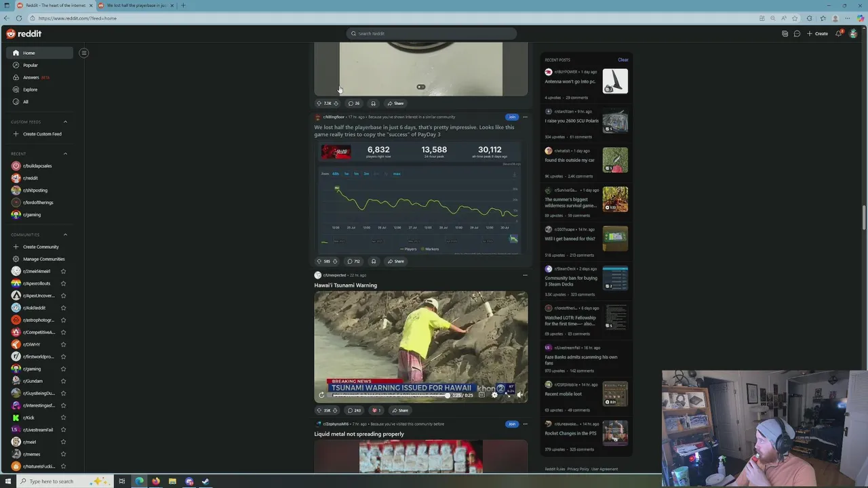Screen dimensions: 868x488
Task: Favorite r/DIWHY with the star
Action: click(63, 344)
